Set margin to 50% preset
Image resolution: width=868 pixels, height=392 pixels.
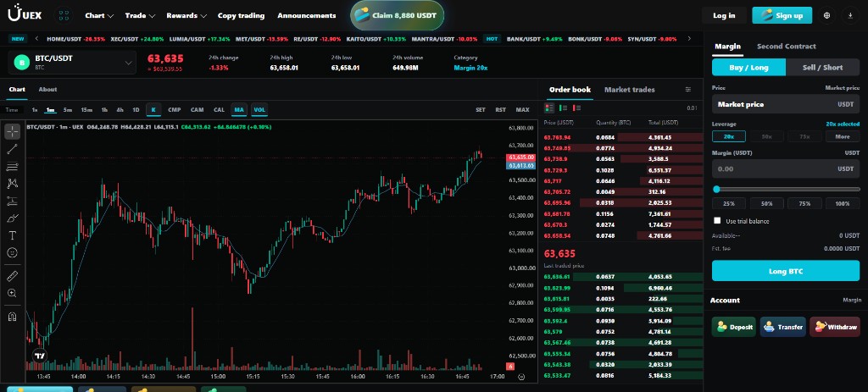[766, 203]
